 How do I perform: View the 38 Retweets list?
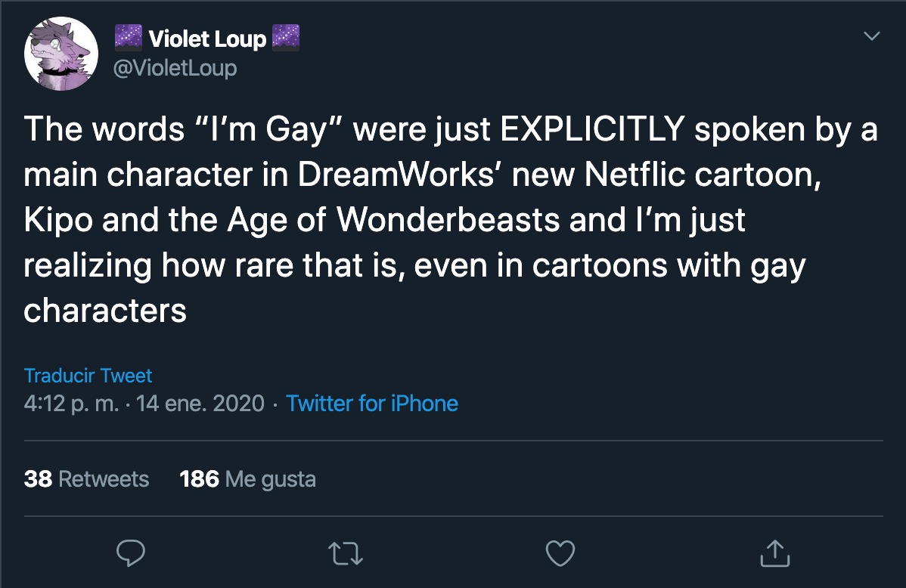[86, 478]
